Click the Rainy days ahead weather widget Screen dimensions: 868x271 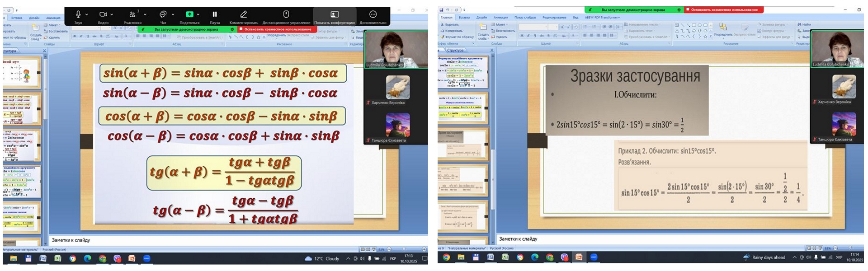tap(764, 257)
